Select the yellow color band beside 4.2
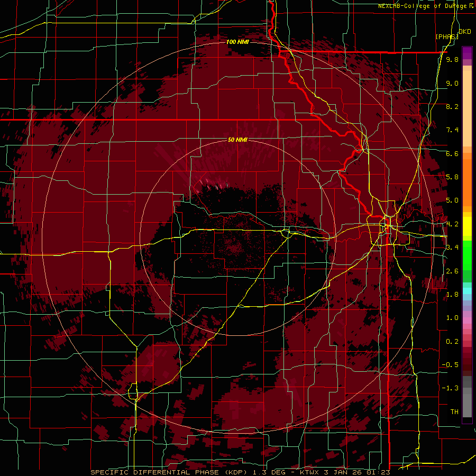476x476 pixels. tap(467, 226)
